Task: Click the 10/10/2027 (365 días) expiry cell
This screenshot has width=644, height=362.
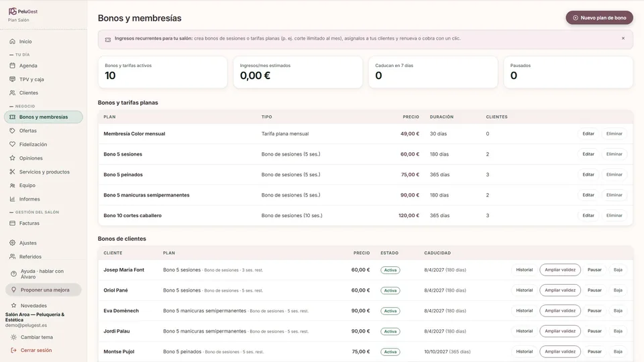Action: 447,352
